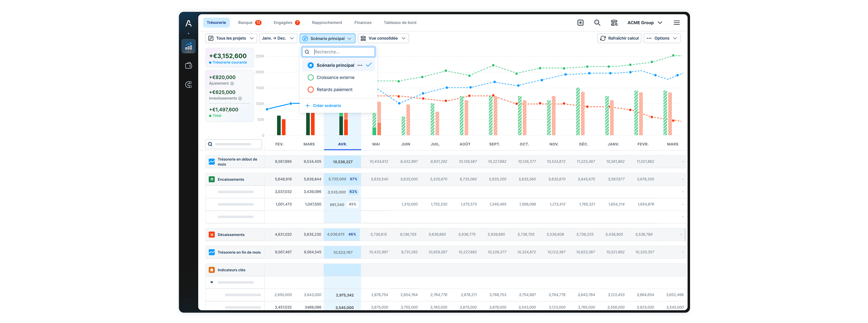Open the Options dropdown
868x323 pixels.
tap(662, 38)
